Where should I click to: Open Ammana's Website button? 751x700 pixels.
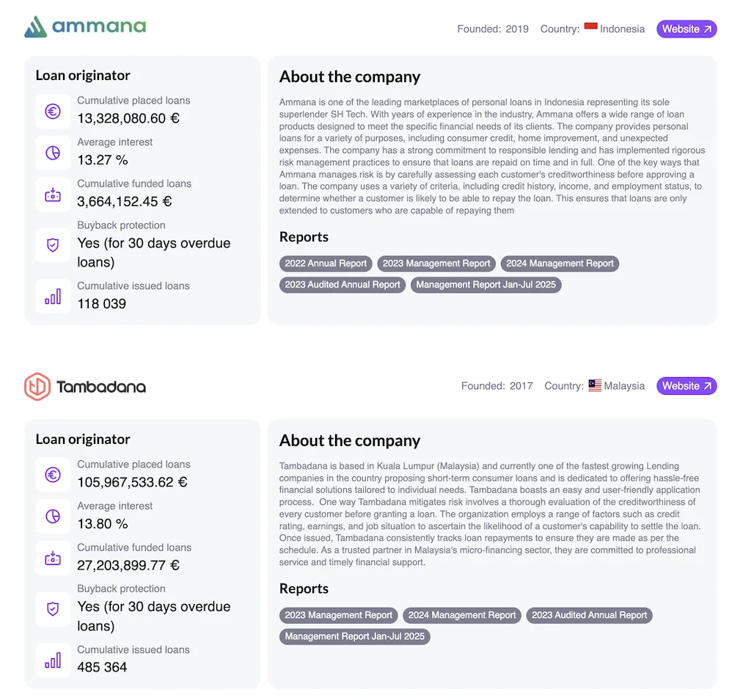[686, 29]
